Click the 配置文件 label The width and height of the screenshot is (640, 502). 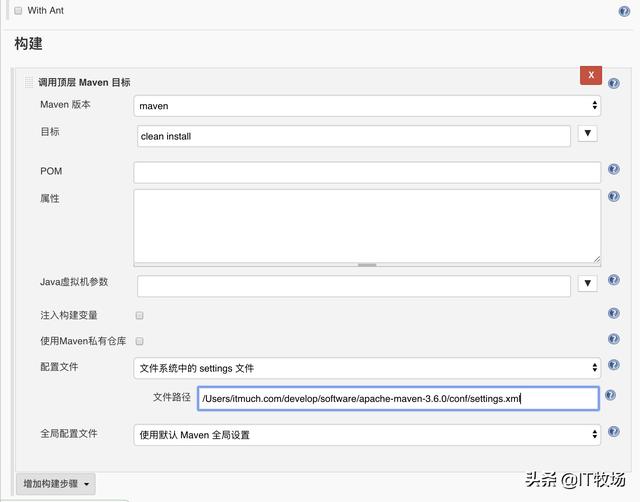(x=59, y=367)
